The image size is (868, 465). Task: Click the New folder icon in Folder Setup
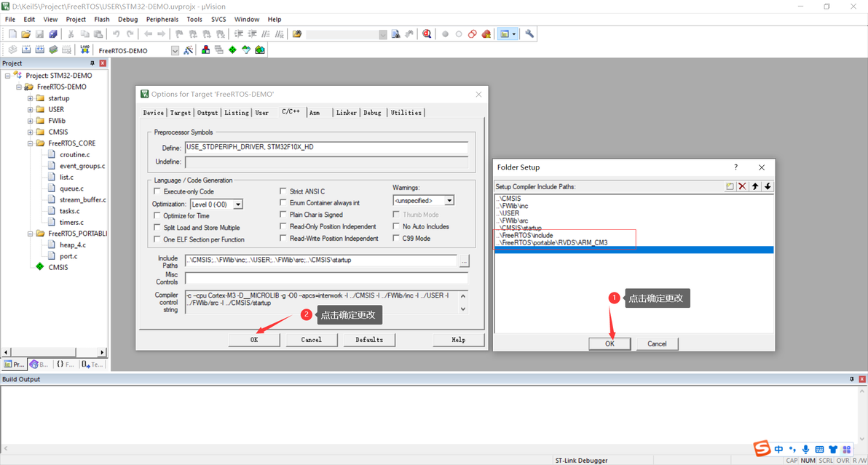click(x=730, y=186)
